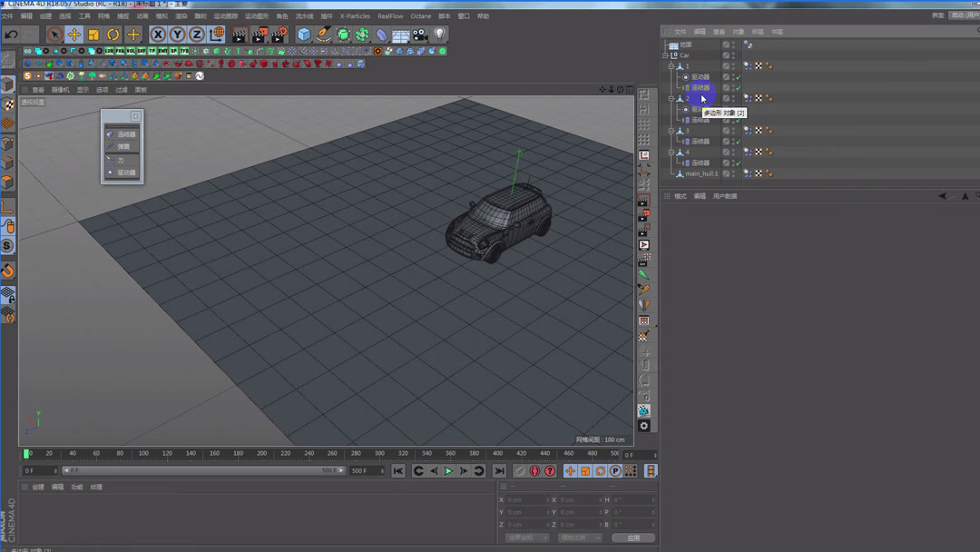Click the Undo arrow icon
Image resolution: width=980 pixels, height=552 pixels.
[x=12, y=34]
